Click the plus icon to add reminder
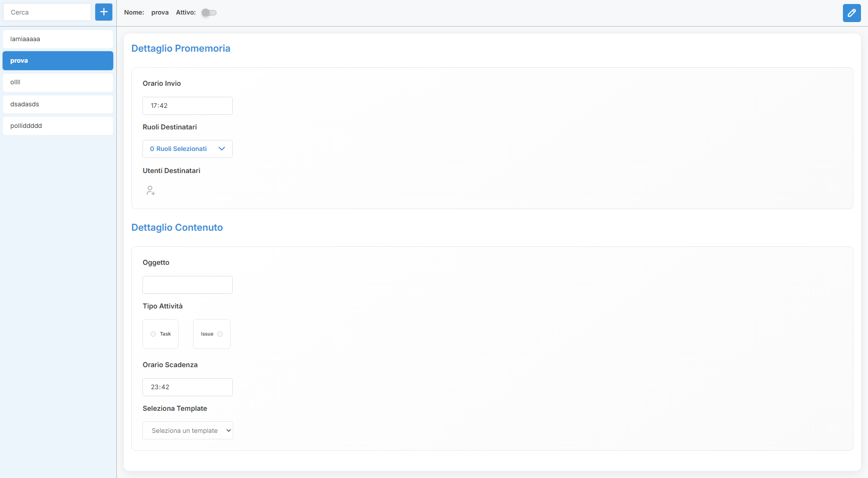Viewport: 868px width, 478px height. (104, 12)
